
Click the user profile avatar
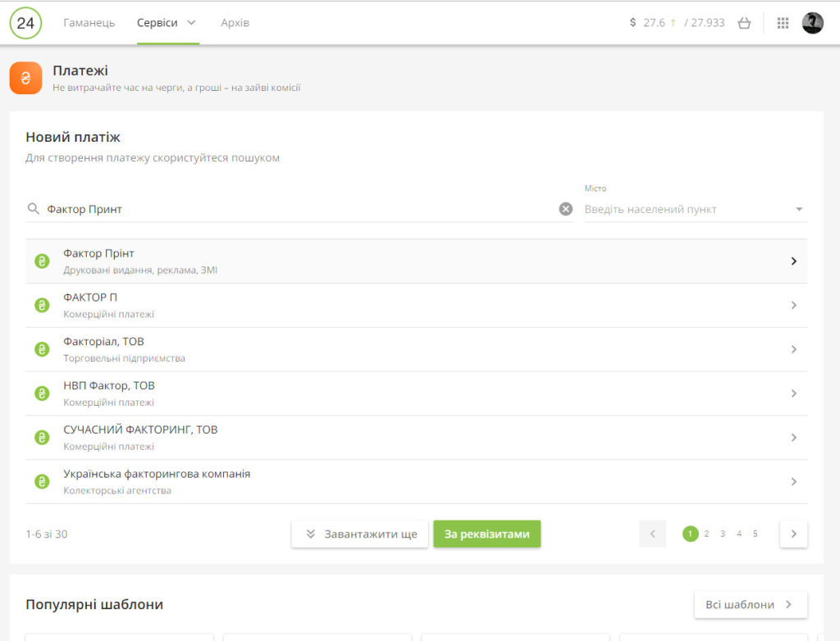tap(812, 23)
